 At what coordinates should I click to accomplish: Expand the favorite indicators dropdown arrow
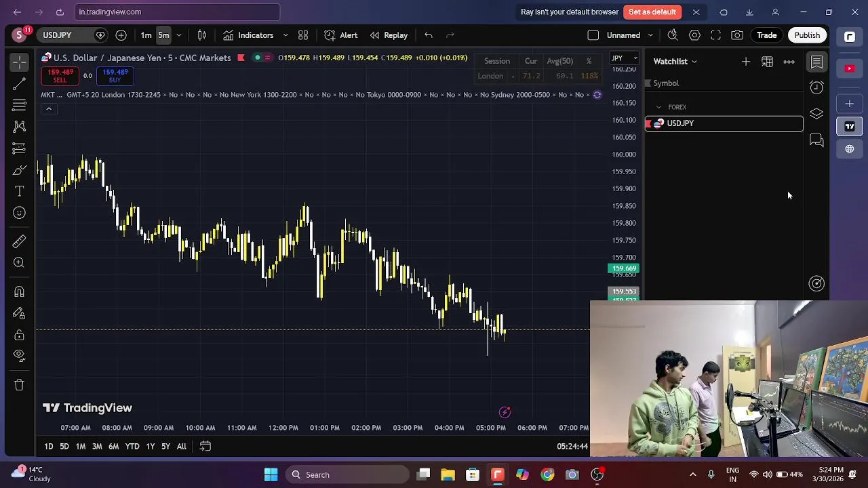tap(285, 35)
